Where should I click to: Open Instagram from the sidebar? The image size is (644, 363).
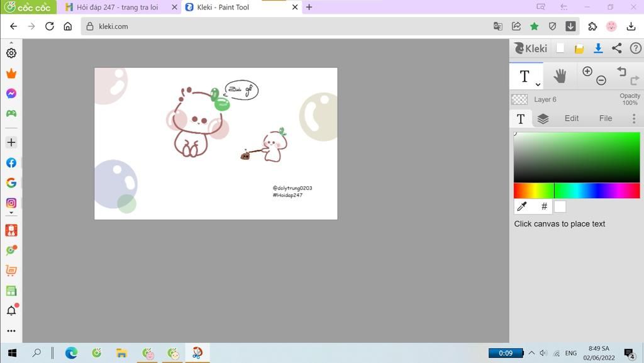[x=11, y=203]
